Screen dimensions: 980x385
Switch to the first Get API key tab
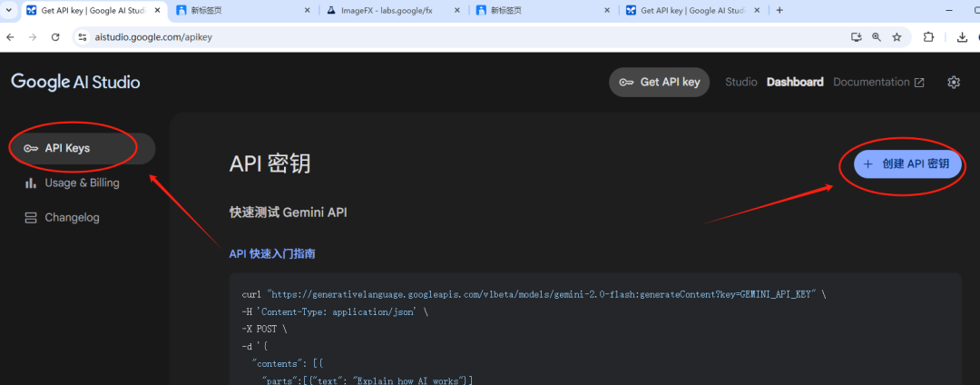93,10
